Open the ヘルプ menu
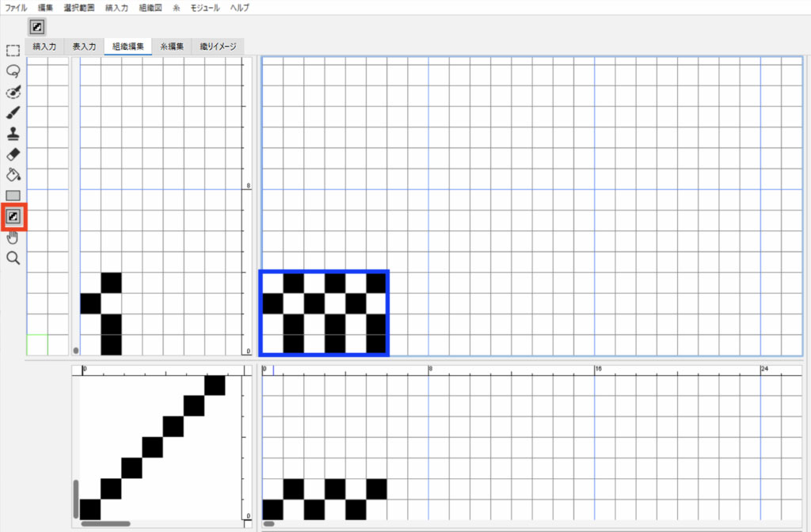 coord(238,7)
